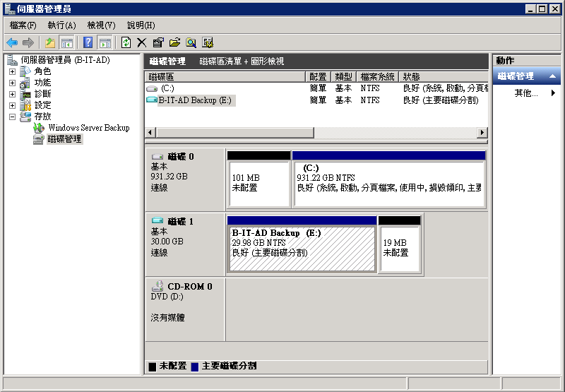The height and width of the screenshot is (392, 565).
Task: Click the Refresh toolbar icon
Action: pos(126,42)
